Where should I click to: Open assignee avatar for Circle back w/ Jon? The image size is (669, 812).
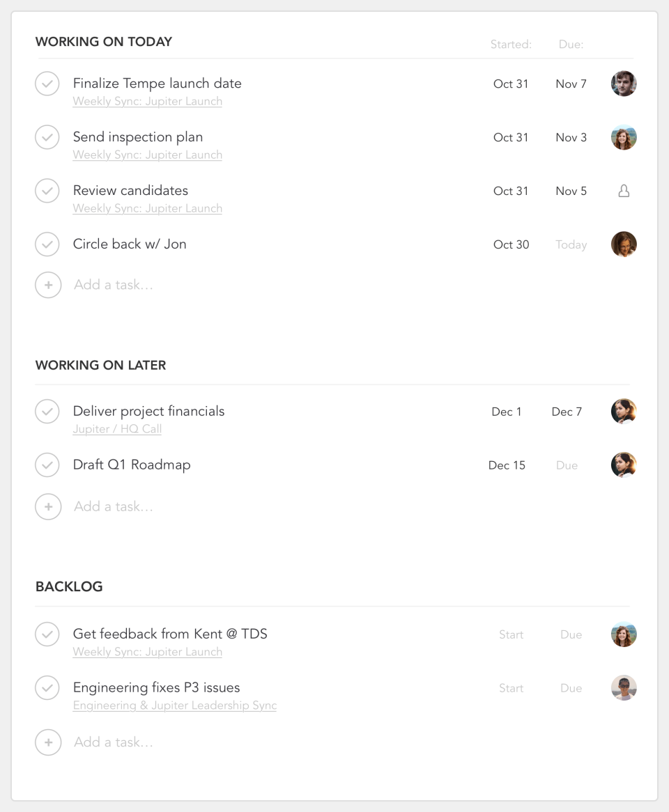click(624, 244)
